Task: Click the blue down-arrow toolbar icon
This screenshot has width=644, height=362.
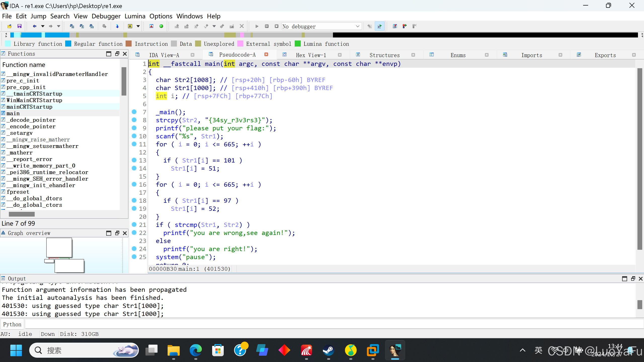Action: point(117,26)
